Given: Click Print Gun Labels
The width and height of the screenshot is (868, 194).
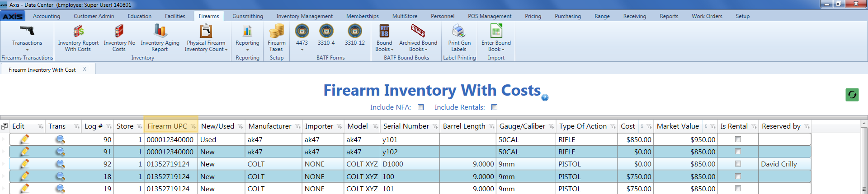Looking at the screenshot, I should [459, 37].
